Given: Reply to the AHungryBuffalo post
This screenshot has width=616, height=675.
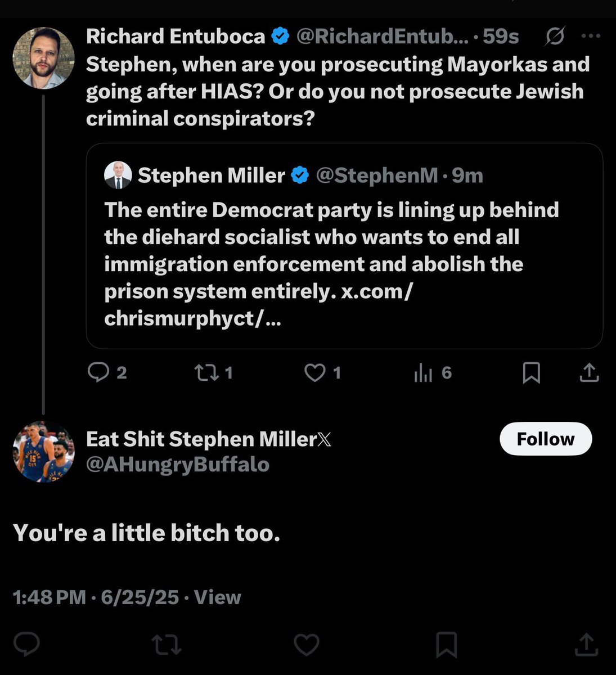Looking at the screenshot, I should pos(26,645).
